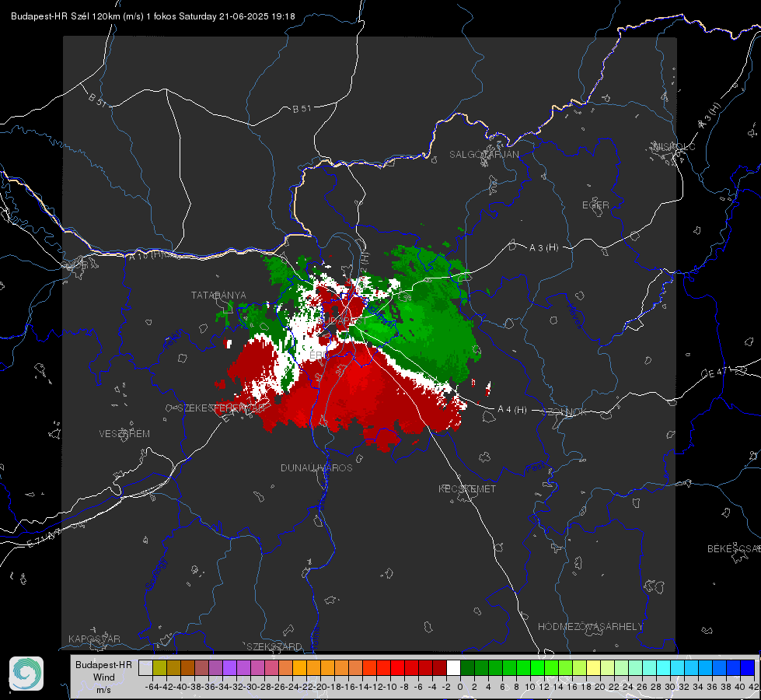Click the B 51 label at map top center
Viewport: 761px width, 700px height.
coord(302,109)
